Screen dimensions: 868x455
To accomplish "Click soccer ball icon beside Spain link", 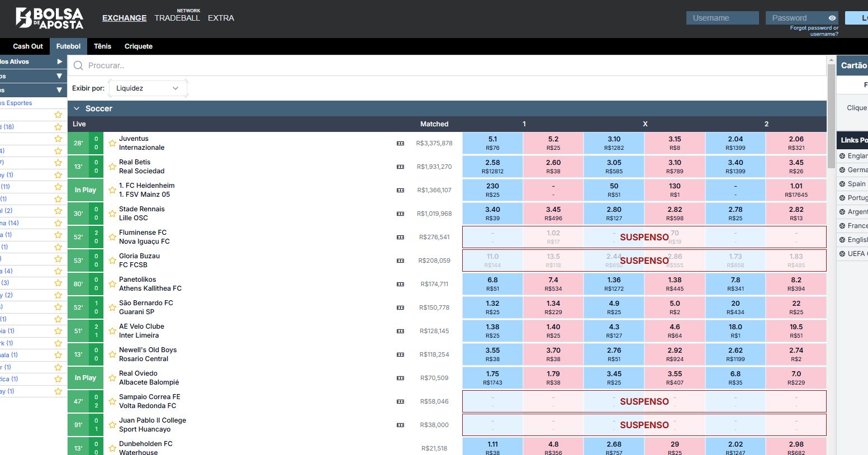I will coord(843,184).
